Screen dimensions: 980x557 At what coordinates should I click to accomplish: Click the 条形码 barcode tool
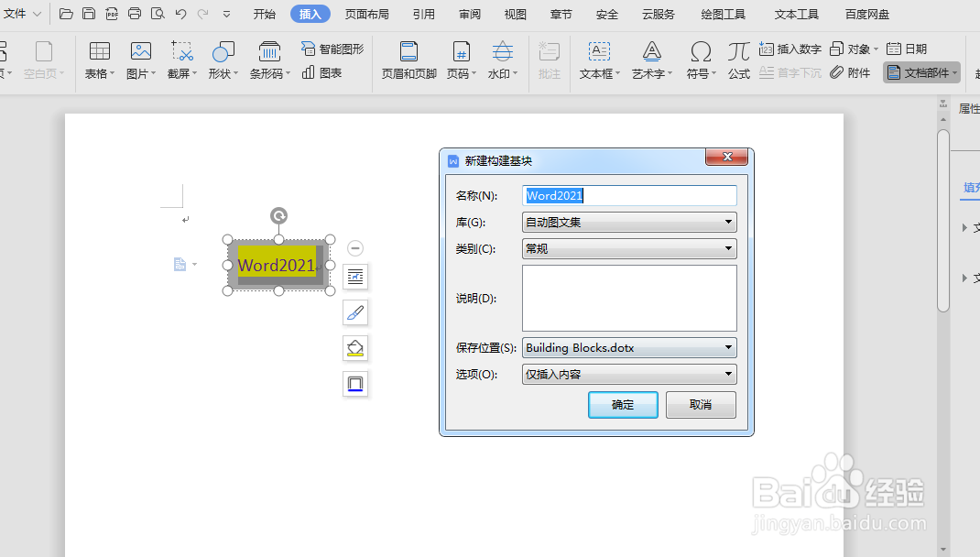tap(267, 60)
